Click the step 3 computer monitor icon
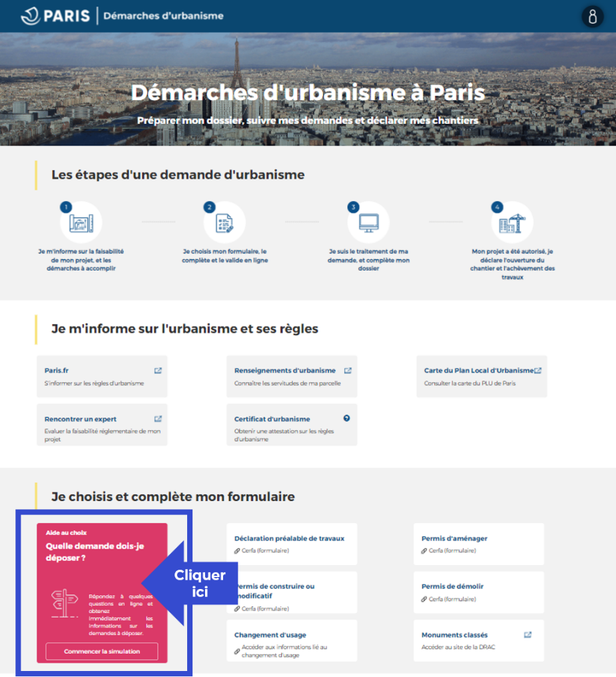 368,223
